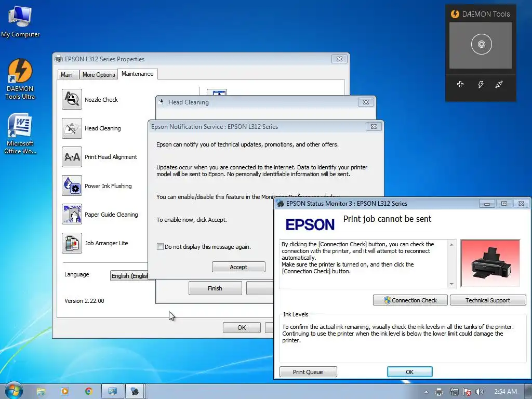The image size is (532, 399).
Task: Minimize the EPSON Status Monitor 3 window
Action: [x=487, y=204]
